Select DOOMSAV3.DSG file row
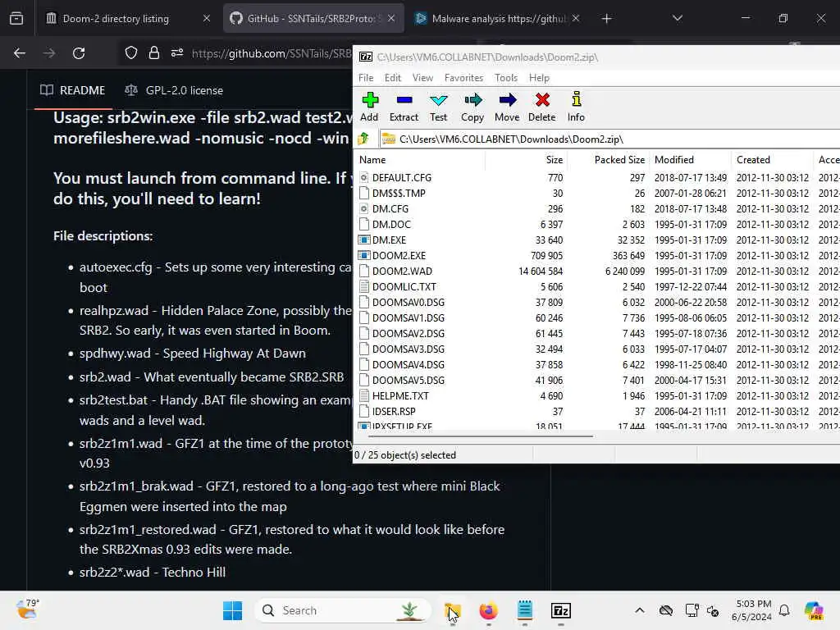This screenshot has width=840, height=630. (x=596, y=349)
